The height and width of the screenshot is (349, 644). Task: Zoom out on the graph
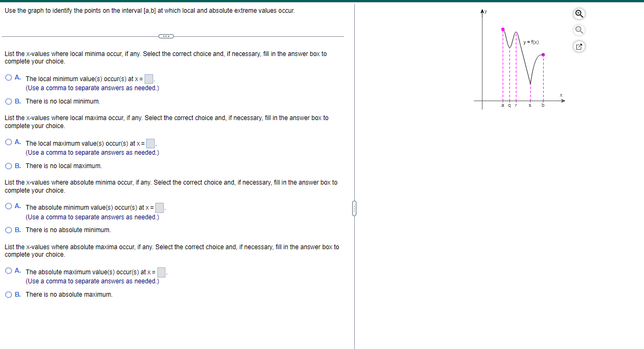(579, 30)
